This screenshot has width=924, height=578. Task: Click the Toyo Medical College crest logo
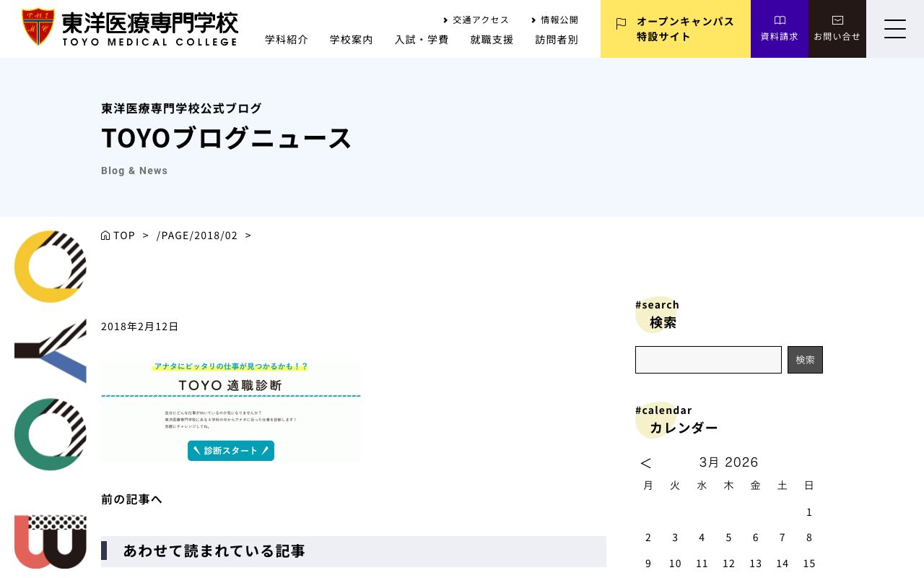tap(38, 27)
